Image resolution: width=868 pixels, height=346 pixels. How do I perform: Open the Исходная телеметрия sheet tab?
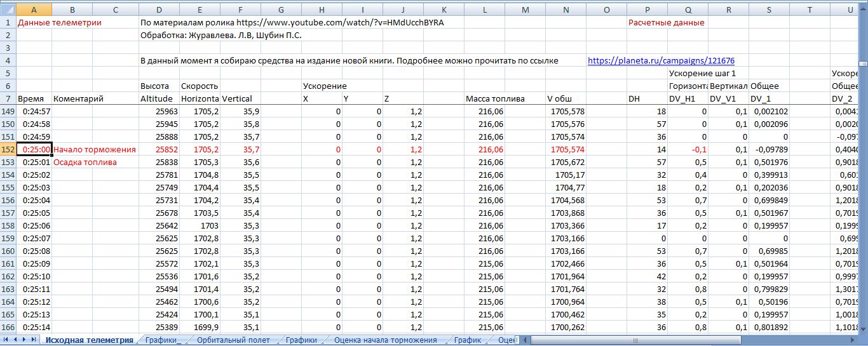pos(89,340)
